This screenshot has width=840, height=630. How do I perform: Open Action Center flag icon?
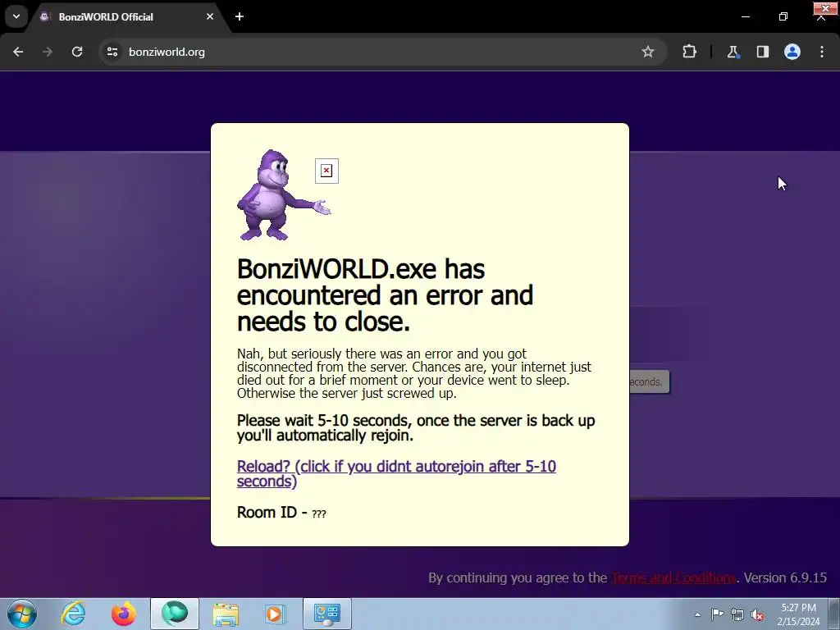point(717,614)
